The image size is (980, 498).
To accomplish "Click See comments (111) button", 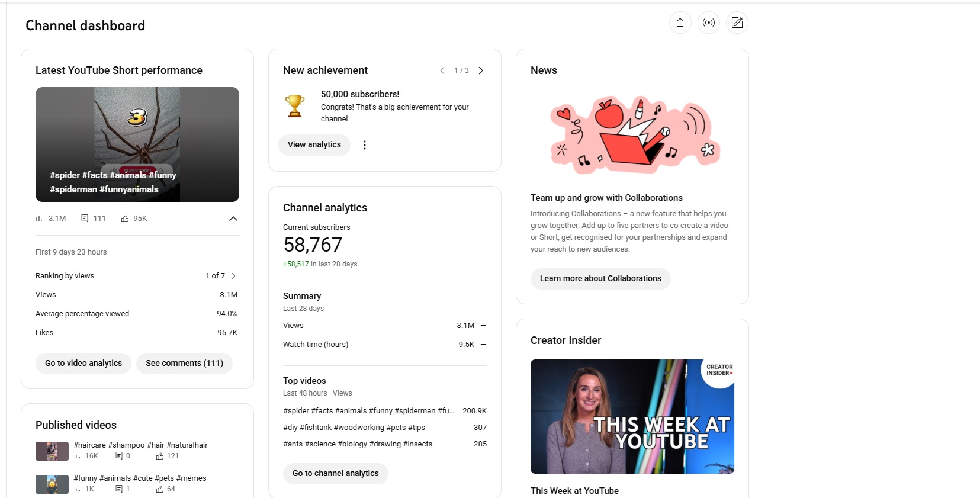I will tap(184, 363).
